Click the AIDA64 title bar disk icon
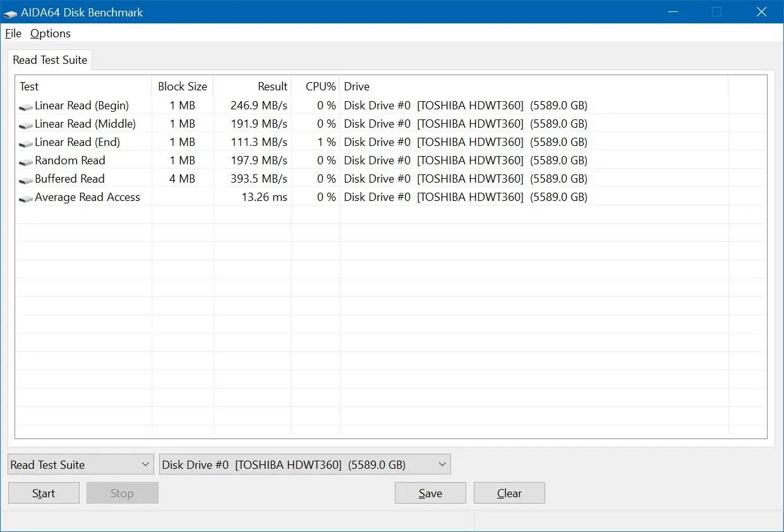Screen dimensions: 784x532 coord(10,13)
